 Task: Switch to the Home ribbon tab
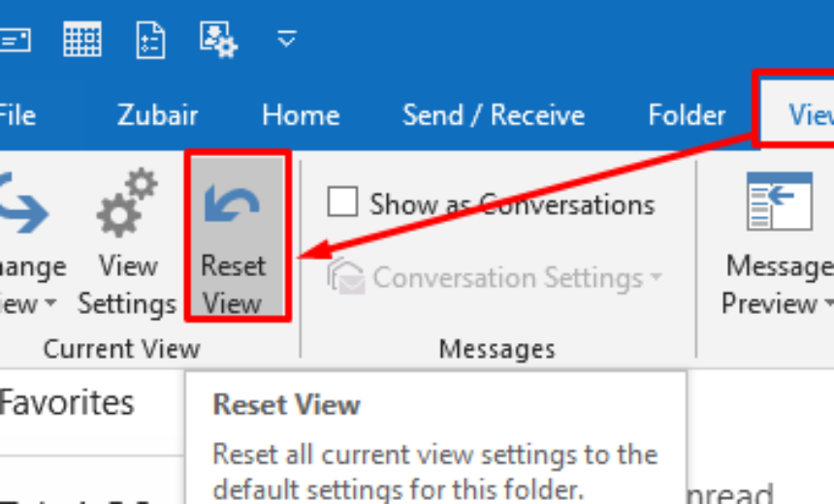[x=301, y=115]
